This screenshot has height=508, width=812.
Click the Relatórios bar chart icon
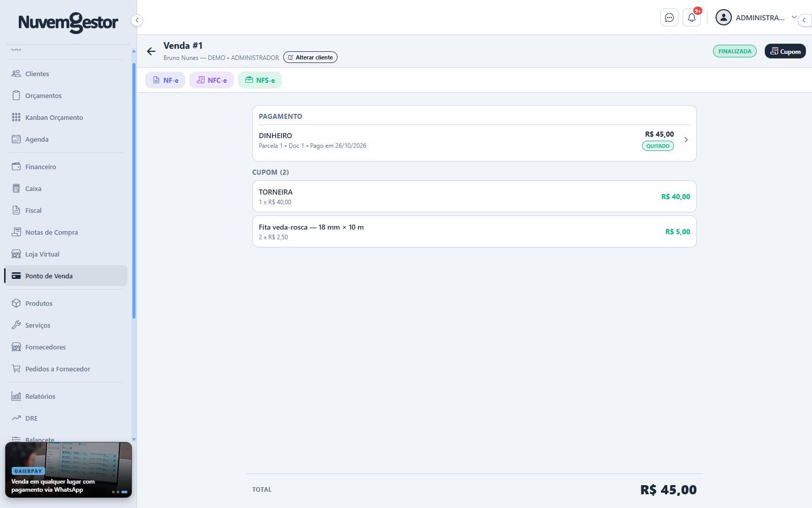(16, 396)
